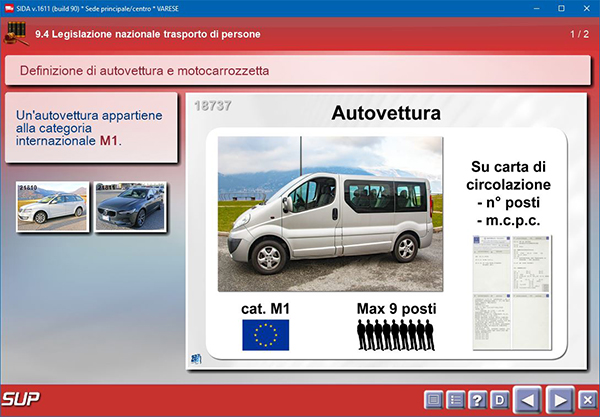The height and width of the screenshot is (417, 600).
Task: Go to the next slide arrow
Action: (561, 400)
